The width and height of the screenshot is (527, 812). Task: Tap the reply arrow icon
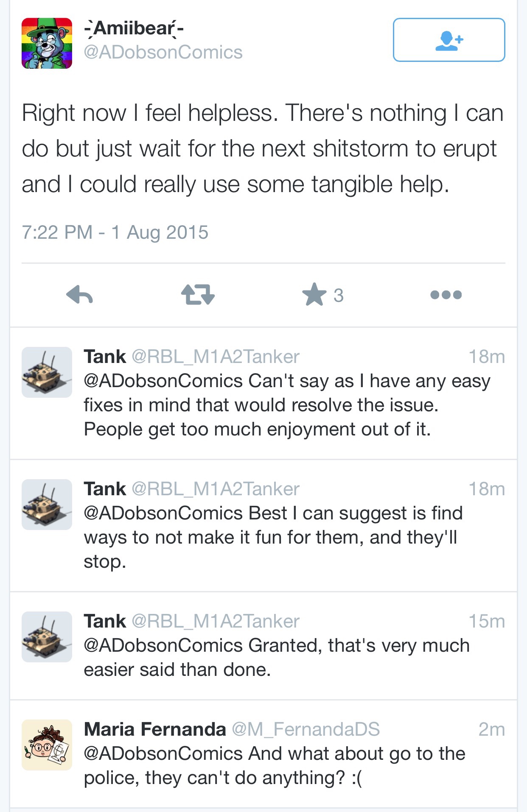tap(79, 295)
